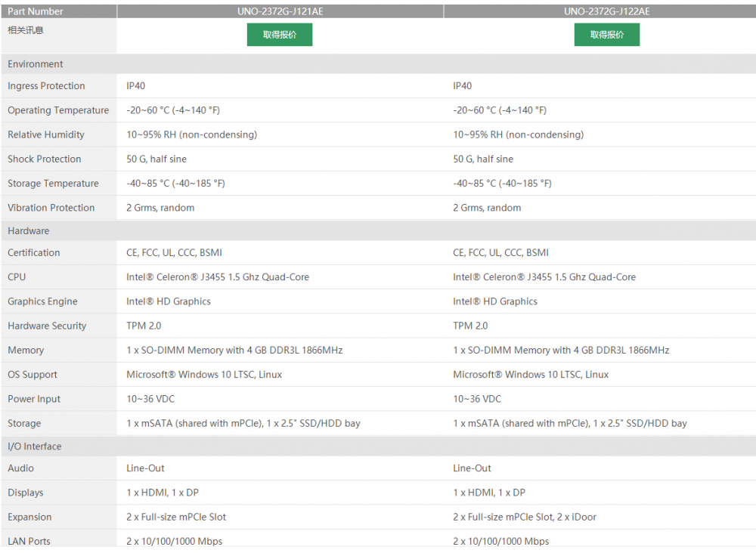The image size is (756, 553).
Task: Click J121AE operating temperature -20~60 °C value
Action: (x=173, y=110)
